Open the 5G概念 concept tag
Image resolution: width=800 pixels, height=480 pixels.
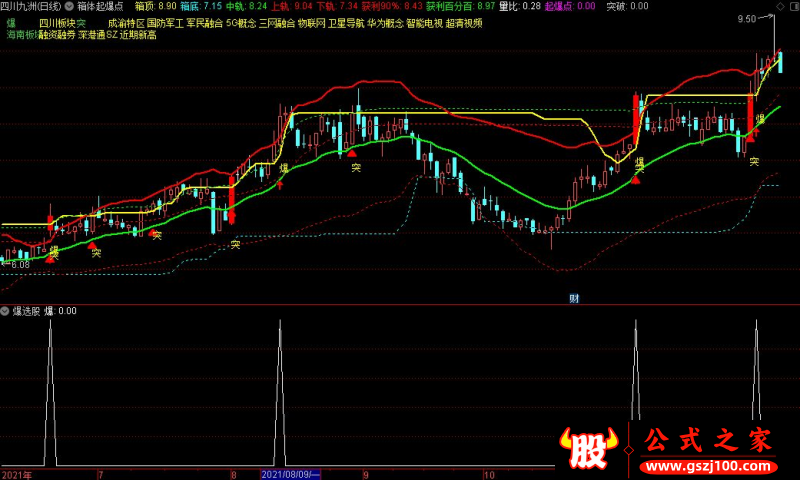[x=241, y=23]
